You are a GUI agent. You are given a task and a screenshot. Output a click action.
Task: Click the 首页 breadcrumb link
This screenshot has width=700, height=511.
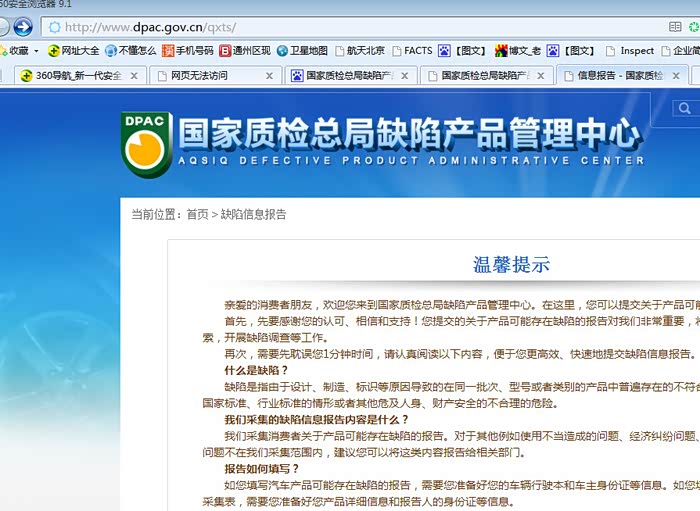pos(197,214)
